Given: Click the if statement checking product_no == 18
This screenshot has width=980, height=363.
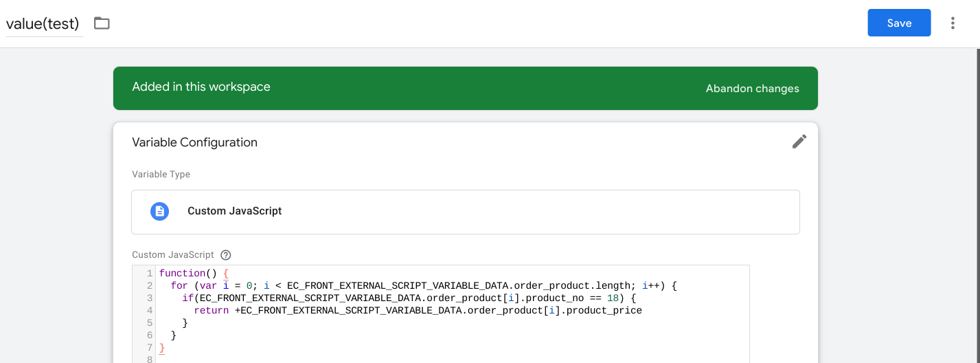Looking at the screenshot, I should click(x=409, y=298).
